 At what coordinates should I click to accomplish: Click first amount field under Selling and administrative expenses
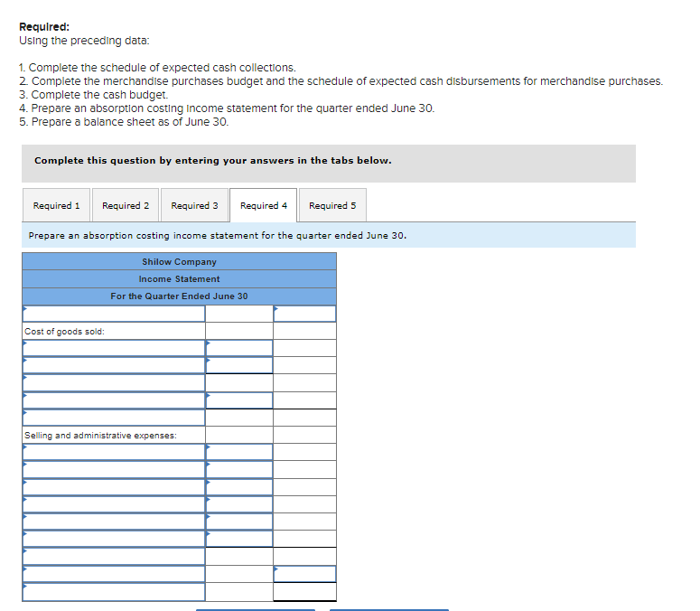(239, 452)
